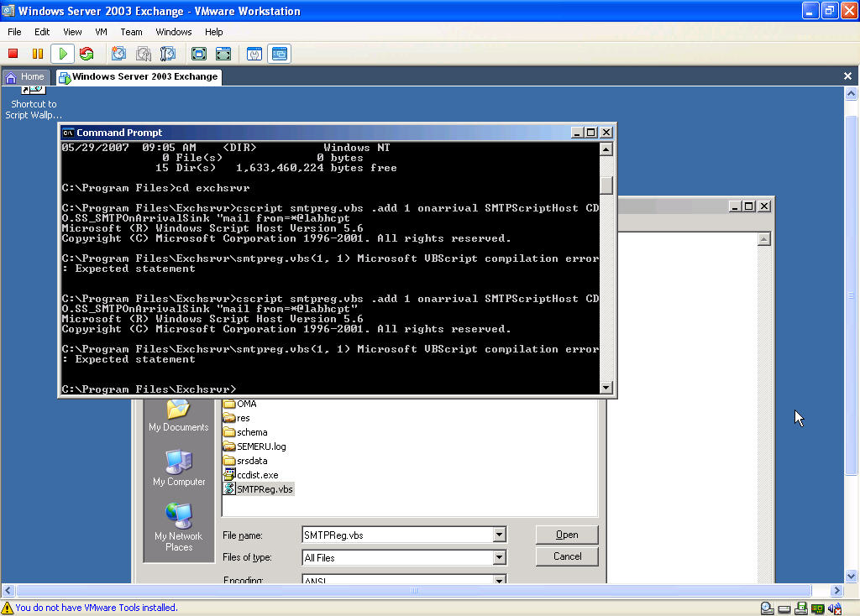The image size is (860, 616).
Task: Click the VMware horizontal scrollbar left arrow
Action: 8,590
